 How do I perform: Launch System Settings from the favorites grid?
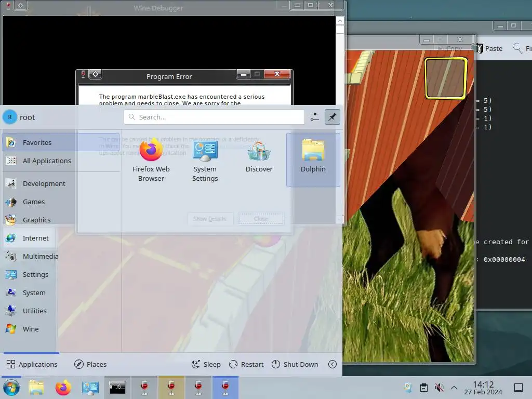[205, 160]
